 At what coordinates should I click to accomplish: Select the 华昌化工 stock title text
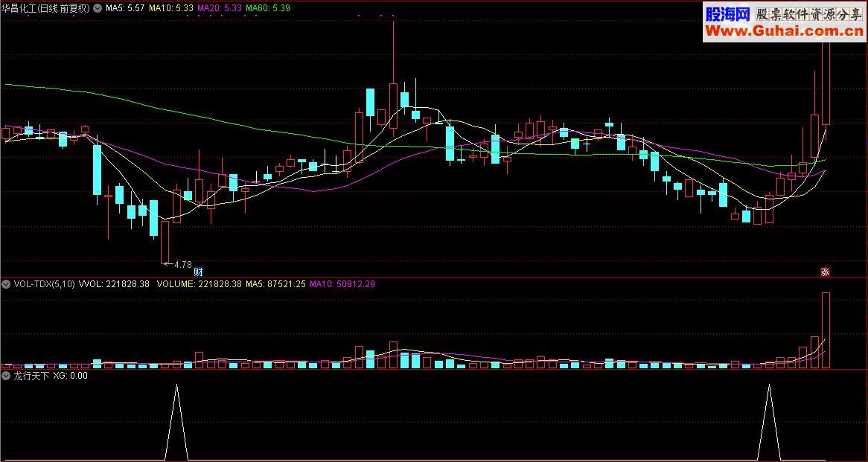46,8
